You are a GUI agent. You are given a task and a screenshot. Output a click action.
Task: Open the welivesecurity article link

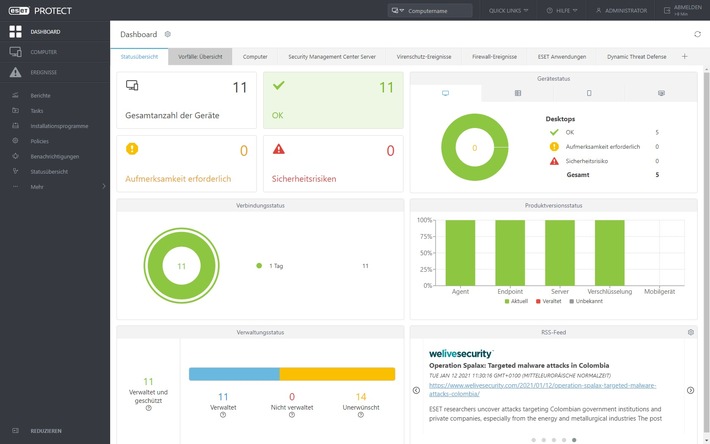pyautogui.click(x=542, y=390)
